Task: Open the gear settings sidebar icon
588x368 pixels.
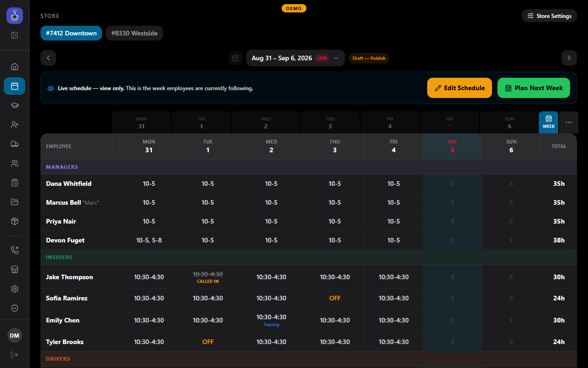Action: pos(15,289)
